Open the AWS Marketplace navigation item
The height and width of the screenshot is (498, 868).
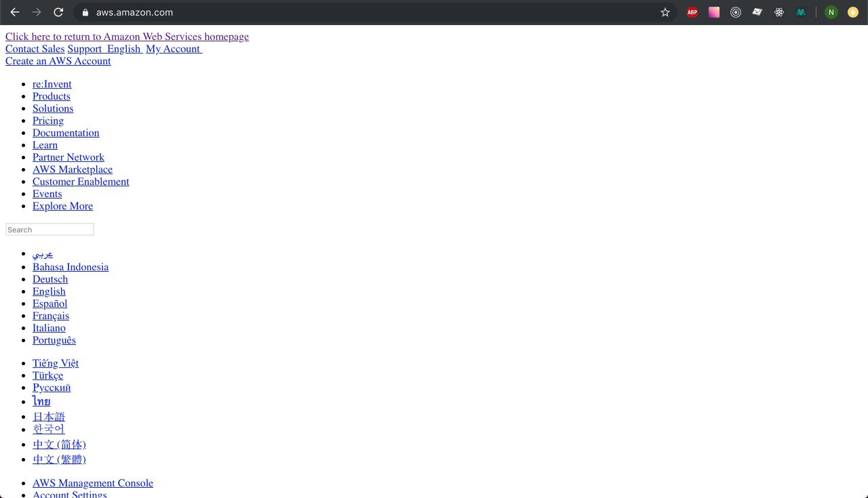pyautogui.click(x=73, y=169)
